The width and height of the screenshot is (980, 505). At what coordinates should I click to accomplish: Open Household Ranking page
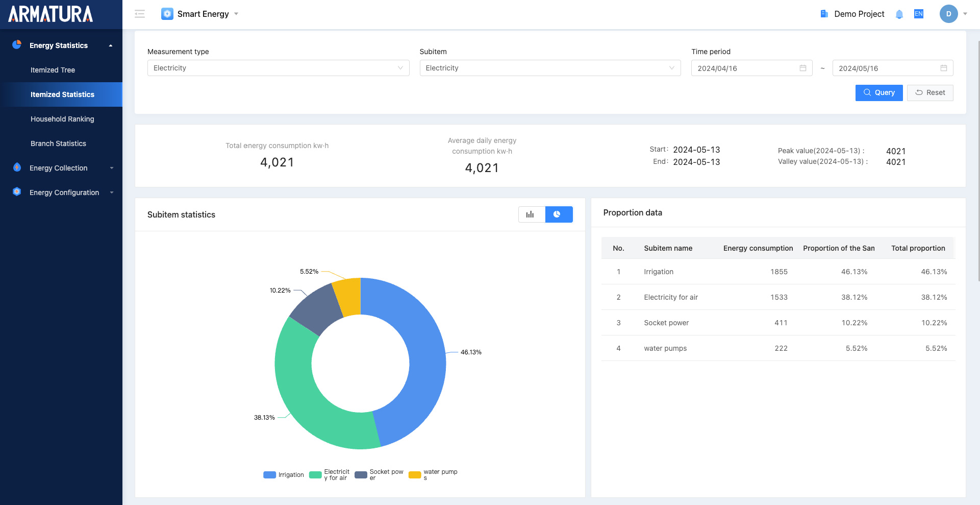62,119
